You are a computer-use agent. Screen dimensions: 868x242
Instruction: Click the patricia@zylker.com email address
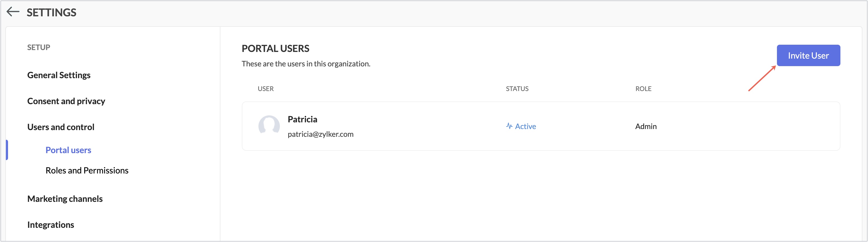(x=321, y=134)
